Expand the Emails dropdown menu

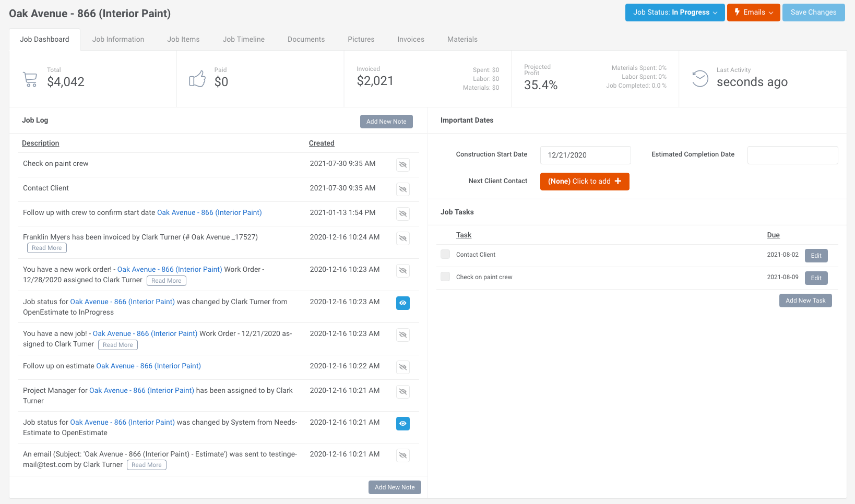click(753, 13)
